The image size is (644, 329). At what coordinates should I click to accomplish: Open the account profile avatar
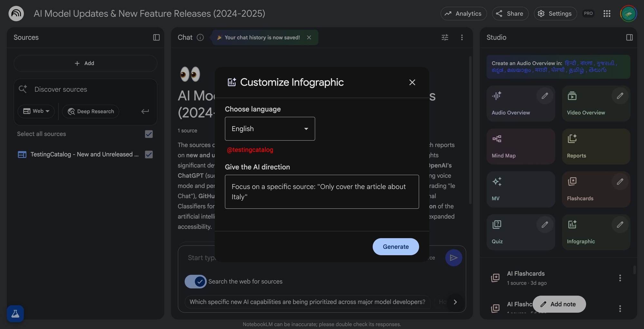coord(628,14)
